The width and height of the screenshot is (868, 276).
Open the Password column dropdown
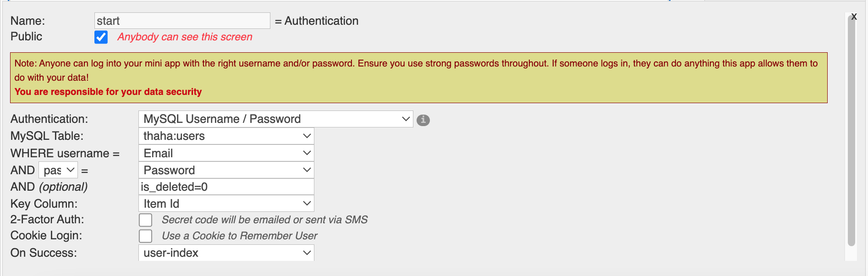pos(226,170)
